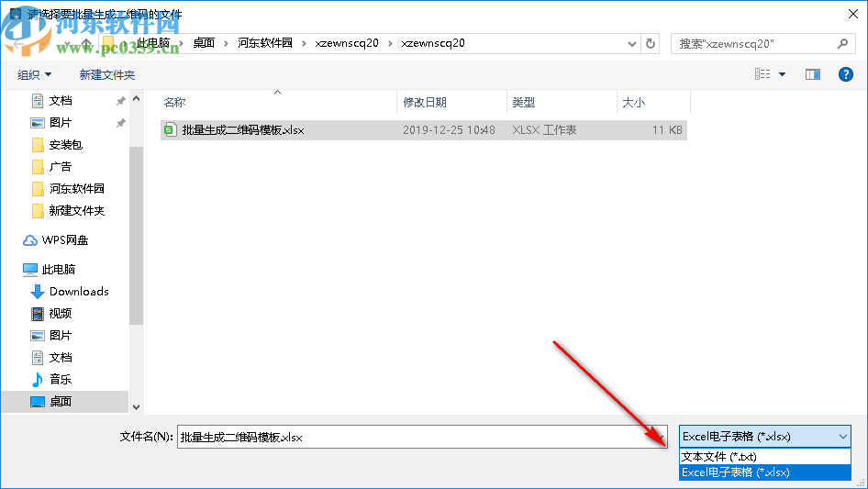The height and width of the screenshot is (489, 868).
Task: Click the xlsx file icon
Action: pyautogui.click(x=170, y=130)
